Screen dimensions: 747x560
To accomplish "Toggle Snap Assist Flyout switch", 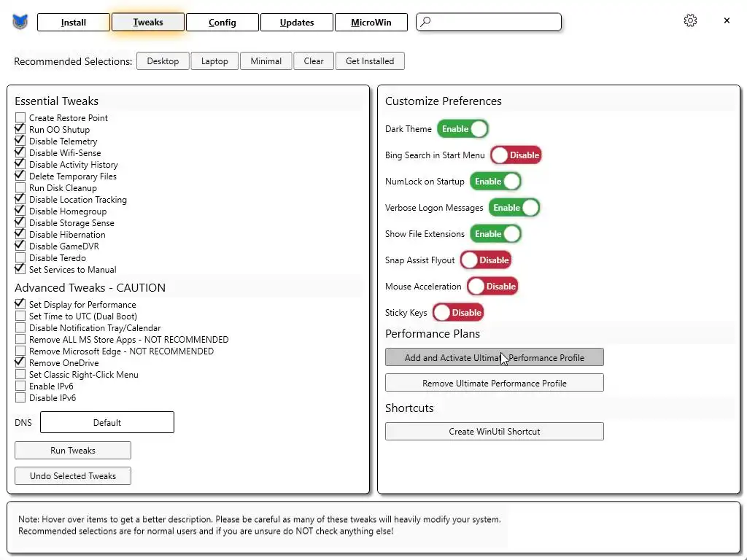I will [486, 260].
